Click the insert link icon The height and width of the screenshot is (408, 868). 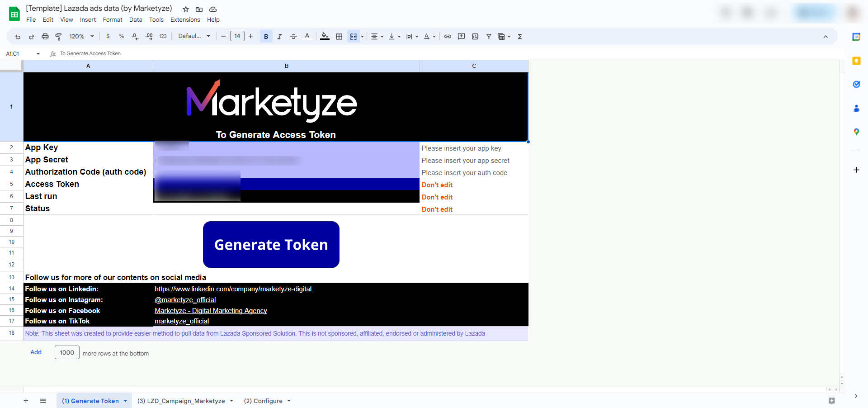(448, 37)
